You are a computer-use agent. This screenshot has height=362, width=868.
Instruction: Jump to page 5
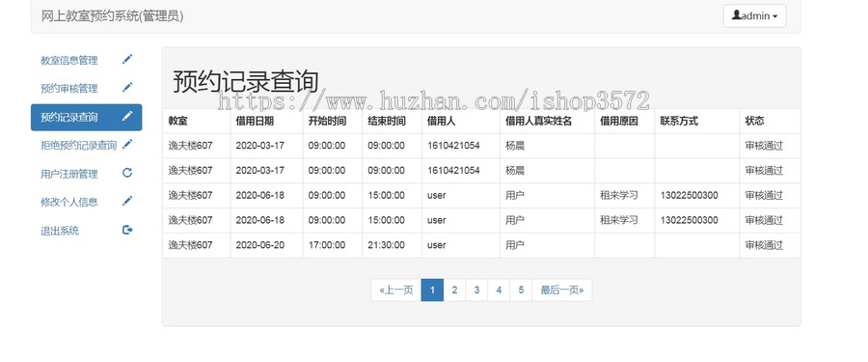pos(521,290)
